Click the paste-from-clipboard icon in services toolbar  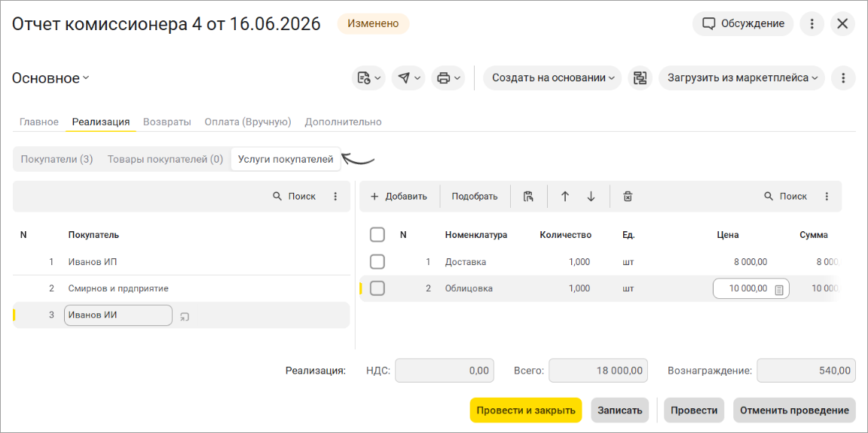tap(529, 197)
